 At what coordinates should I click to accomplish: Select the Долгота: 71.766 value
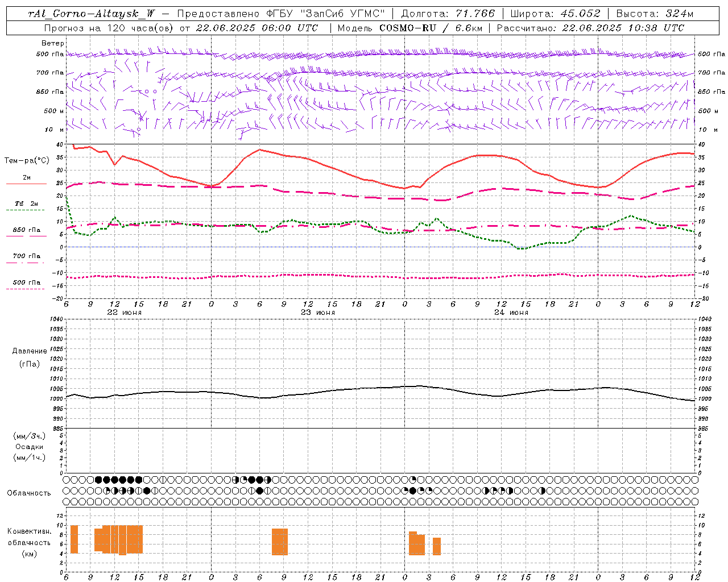[449, 14]
